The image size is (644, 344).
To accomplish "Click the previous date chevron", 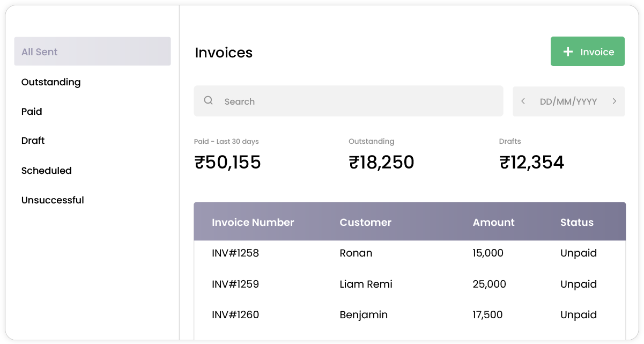I will tap(523, 101).
